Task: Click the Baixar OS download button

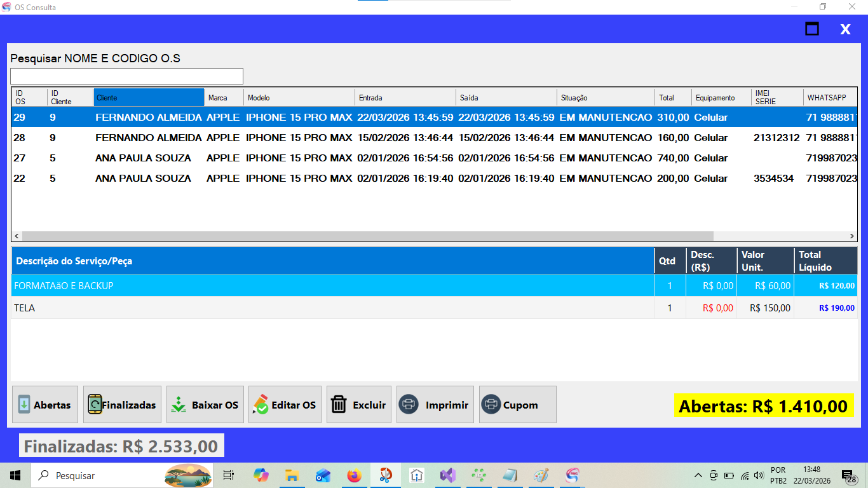Action: click(x=205, y=405)
